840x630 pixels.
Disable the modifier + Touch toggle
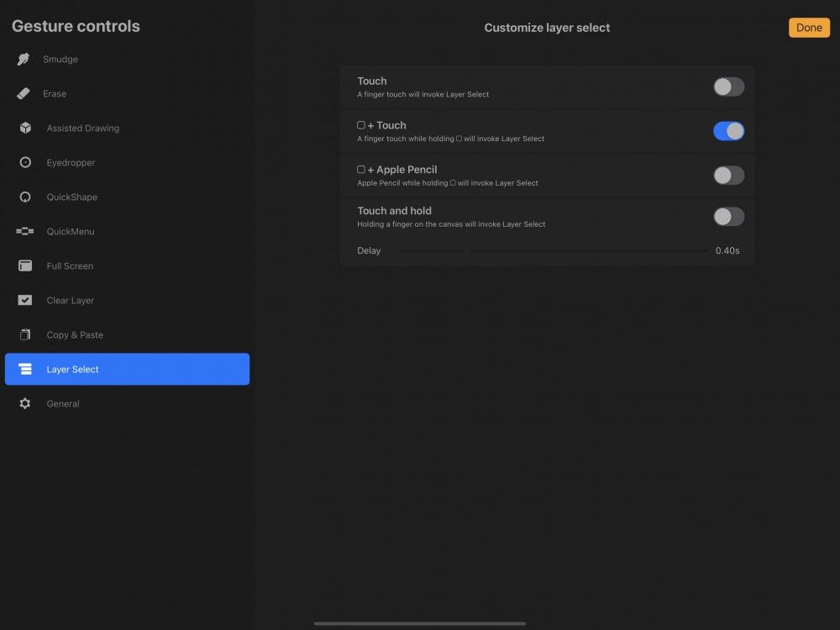727,130
